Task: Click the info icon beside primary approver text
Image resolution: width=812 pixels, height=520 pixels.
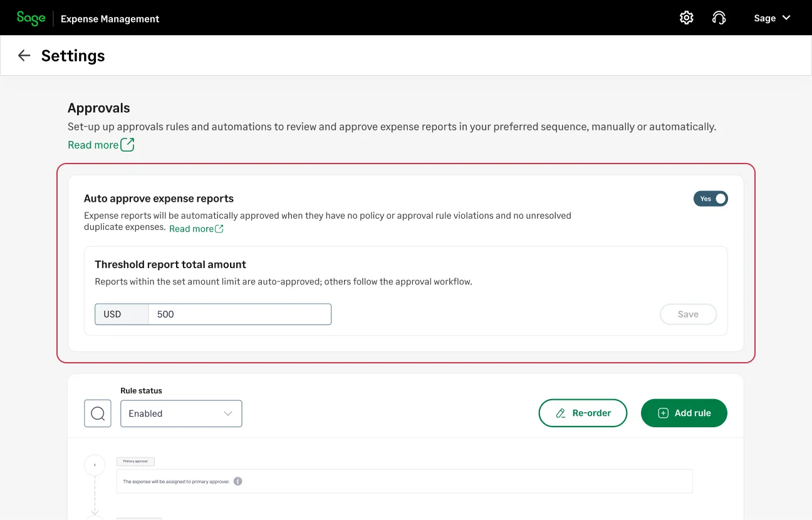Action: point(237,481)
